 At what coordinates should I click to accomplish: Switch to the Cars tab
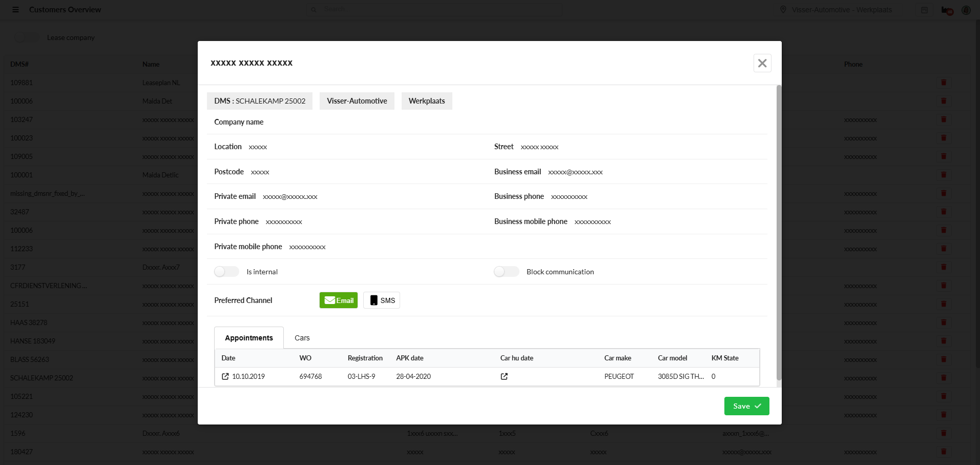click(302, 338)
